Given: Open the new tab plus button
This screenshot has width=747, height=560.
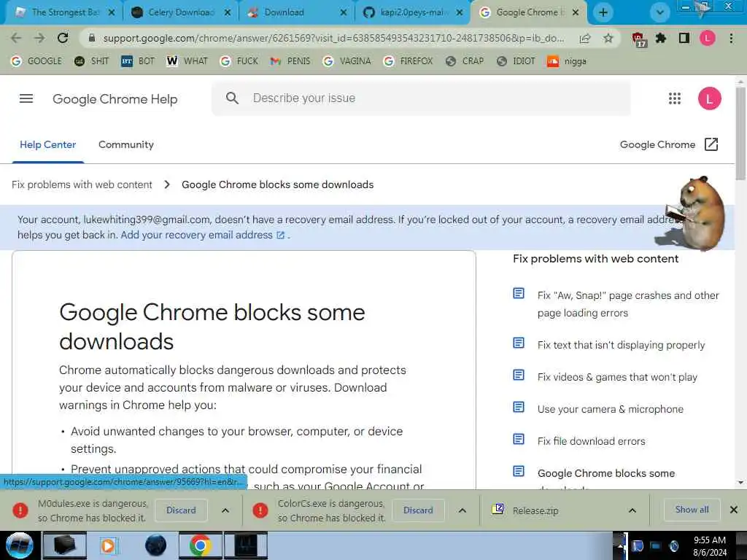Looking at the screenshot, I should point(603,13).
